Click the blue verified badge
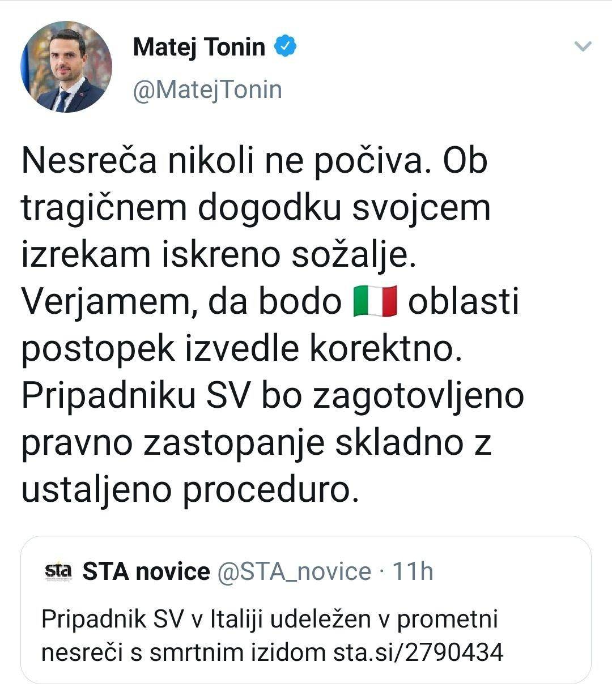 [x=286, y=46]
